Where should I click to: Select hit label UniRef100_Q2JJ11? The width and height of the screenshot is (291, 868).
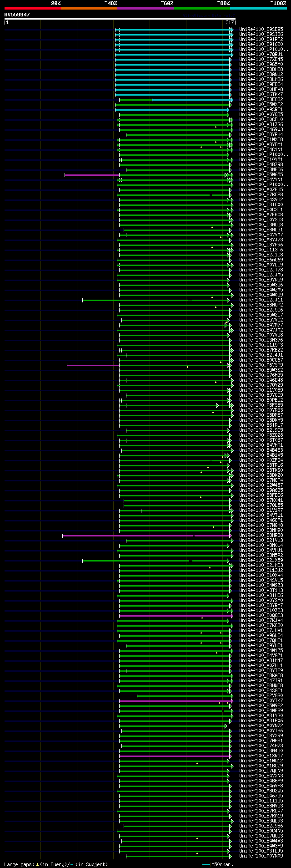point(261,300)
